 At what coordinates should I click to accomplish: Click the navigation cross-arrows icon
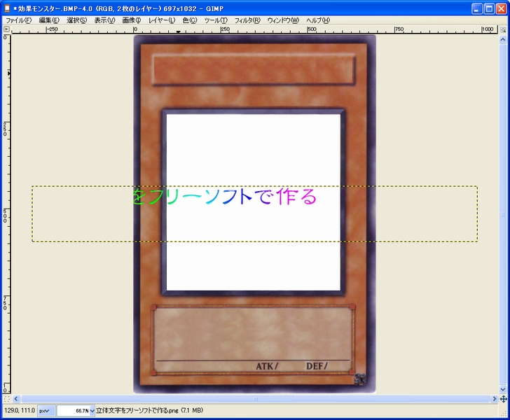(503, 398)
